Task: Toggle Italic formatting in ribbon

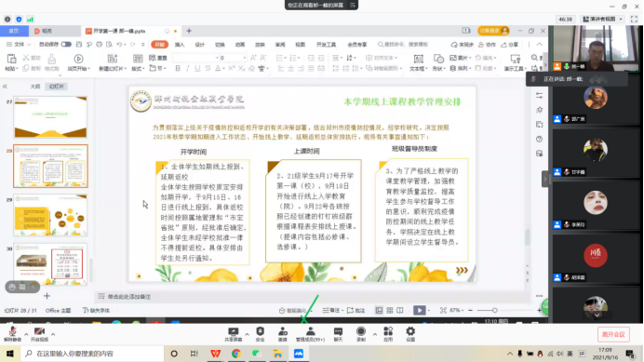Action: click(188, 69)
